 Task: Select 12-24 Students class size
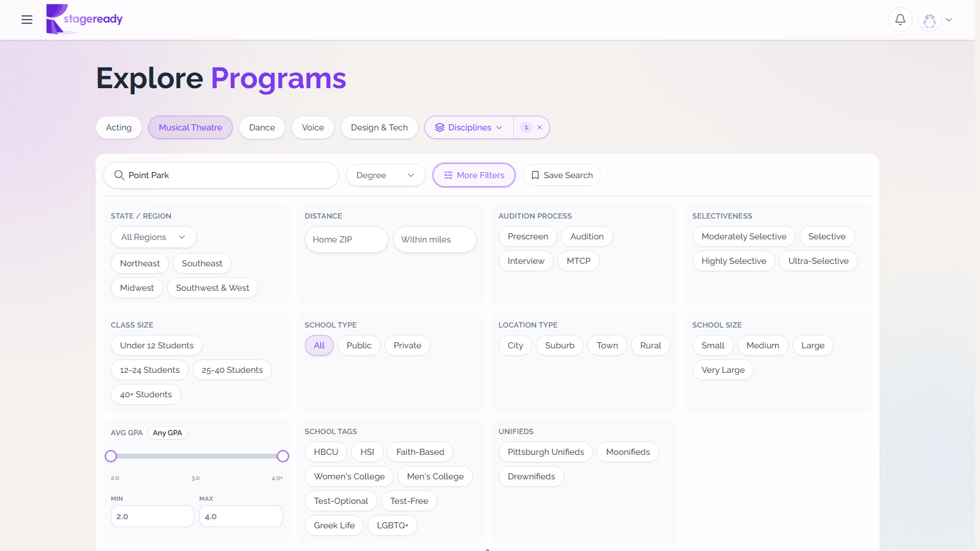[x=150, y=370]
